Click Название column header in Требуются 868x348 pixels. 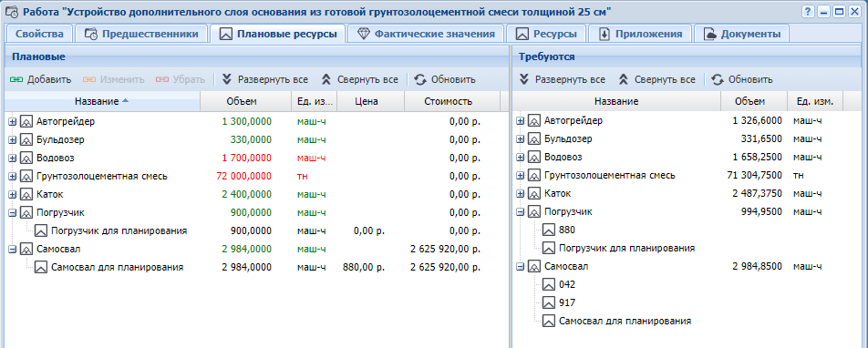[x=616, y=101]
